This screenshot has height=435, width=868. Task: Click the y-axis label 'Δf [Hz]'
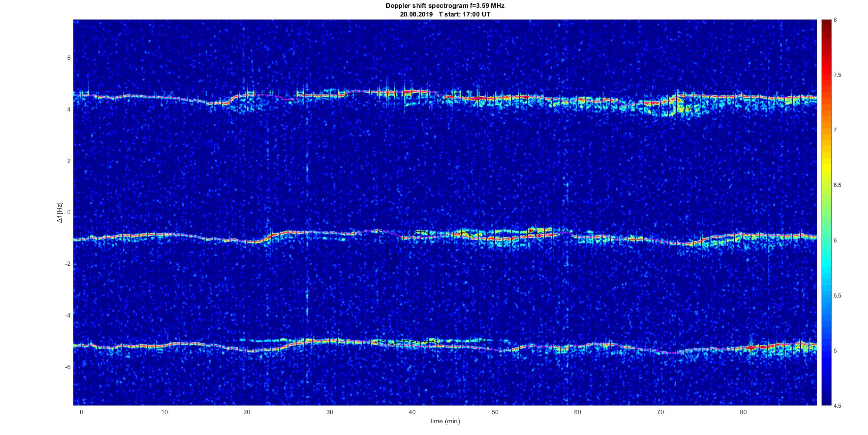[x=60, y=213]
